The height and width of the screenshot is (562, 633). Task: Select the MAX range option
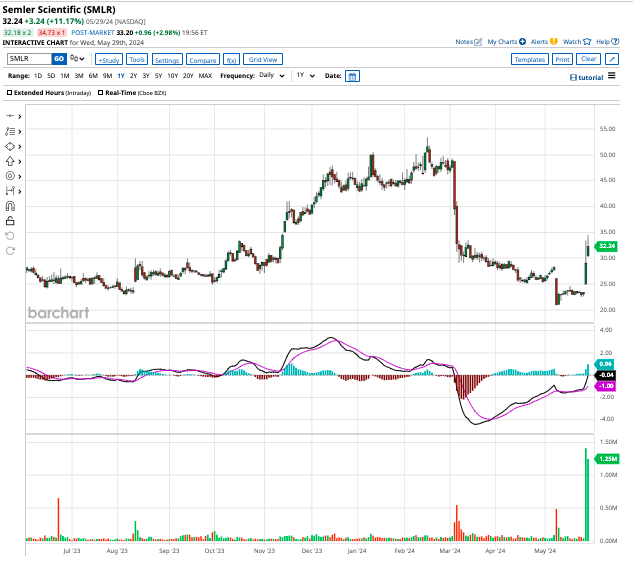[x=205, y=76]
